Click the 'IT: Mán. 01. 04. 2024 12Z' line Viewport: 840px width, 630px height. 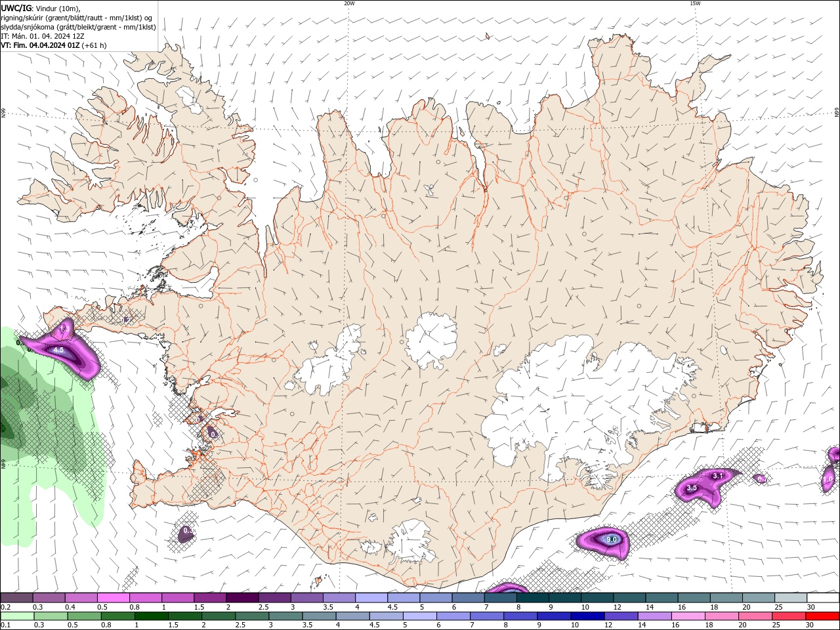pos(43,36)
